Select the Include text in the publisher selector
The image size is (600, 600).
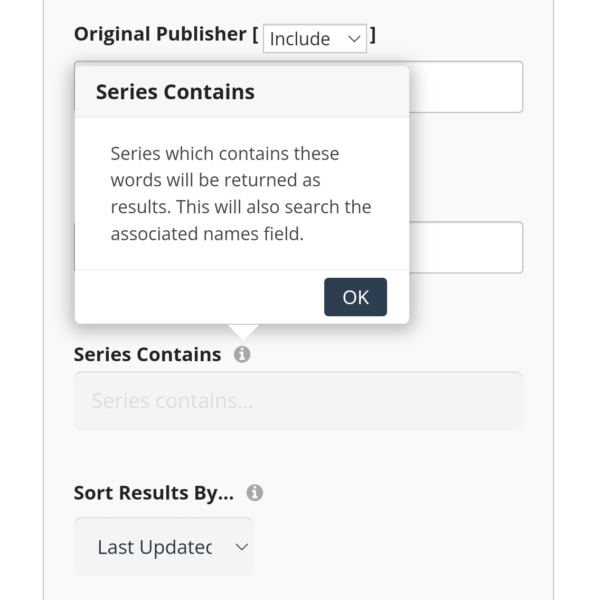coord(300,38)
